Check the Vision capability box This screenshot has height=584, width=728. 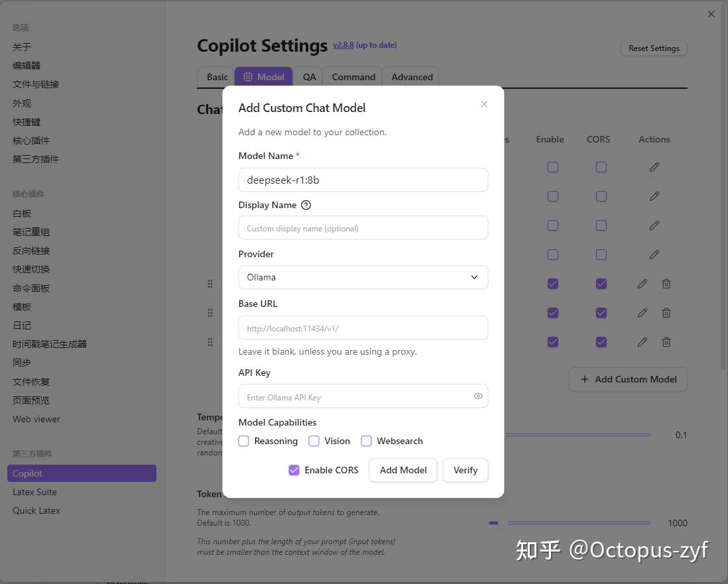[x=314, y=441]
